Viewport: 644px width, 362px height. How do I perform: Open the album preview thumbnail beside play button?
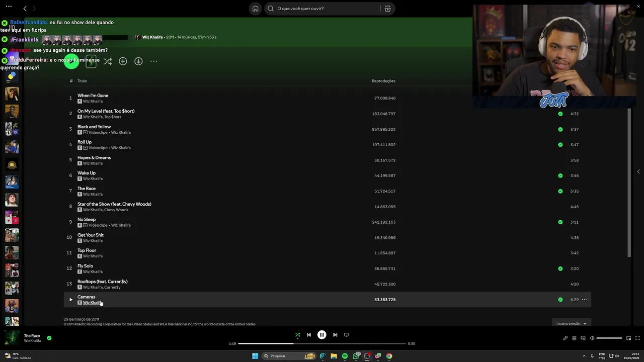(91, 62)
